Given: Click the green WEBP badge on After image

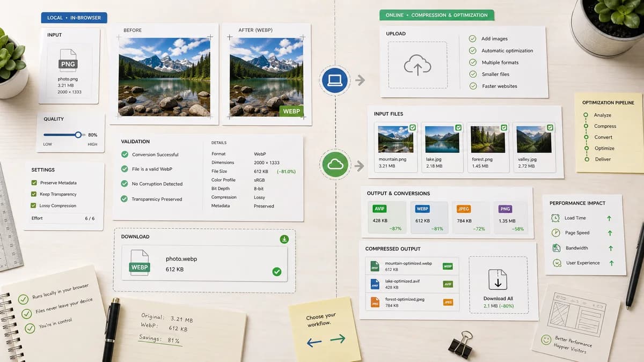Looking at the screenshot, I should [x=291, y=111].
